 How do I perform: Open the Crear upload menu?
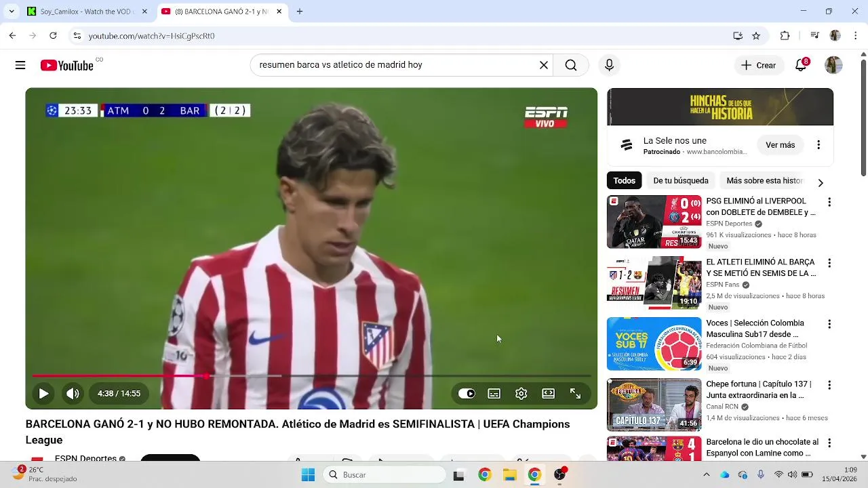tap(759, 65)
